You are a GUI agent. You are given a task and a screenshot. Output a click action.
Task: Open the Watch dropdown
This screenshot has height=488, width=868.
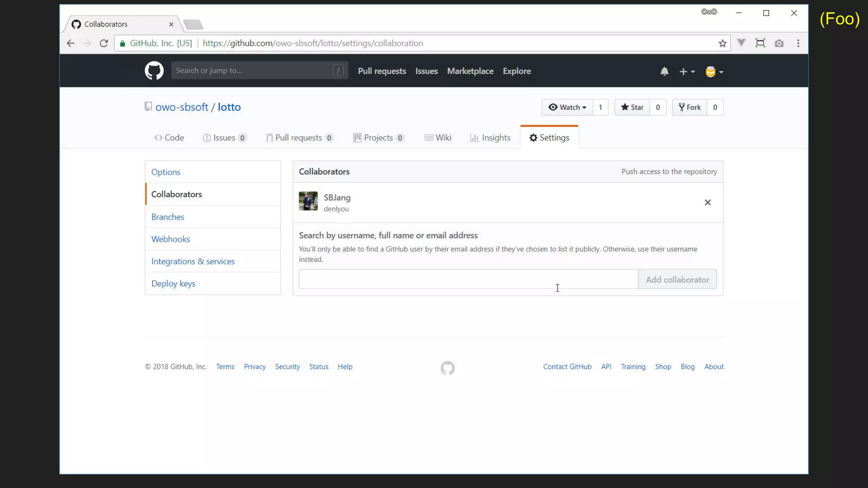(567, 107)
